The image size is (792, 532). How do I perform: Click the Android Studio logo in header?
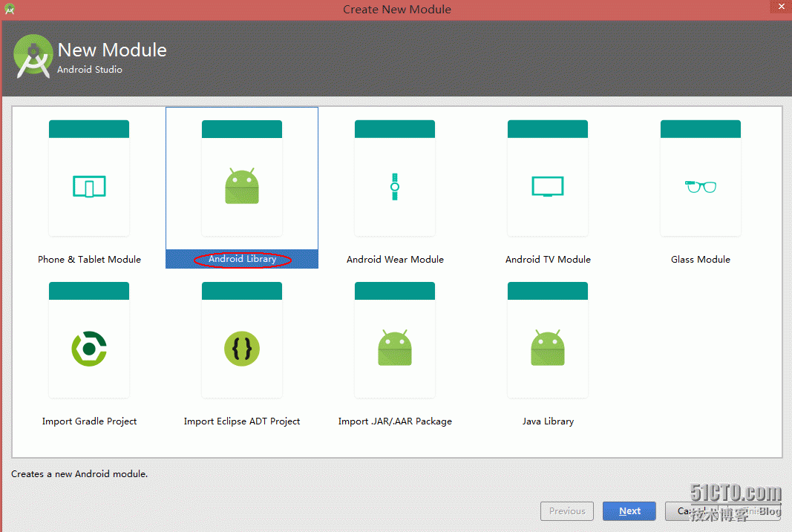click(x=33, y=56)
